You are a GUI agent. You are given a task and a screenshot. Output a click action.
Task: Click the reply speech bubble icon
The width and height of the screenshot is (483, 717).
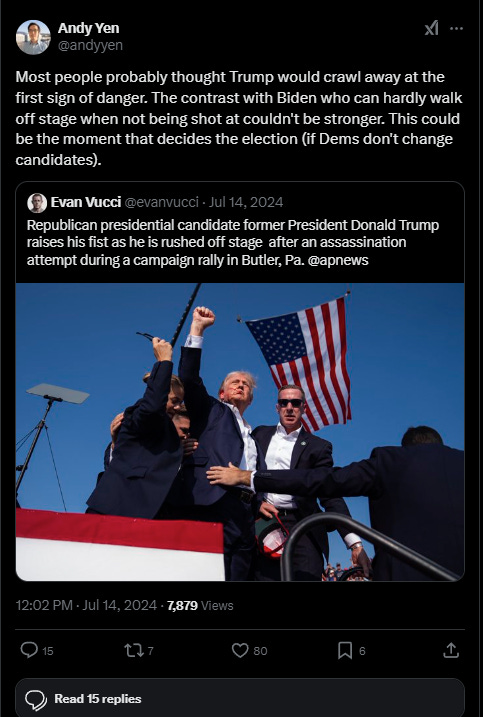tap(29, 650)
